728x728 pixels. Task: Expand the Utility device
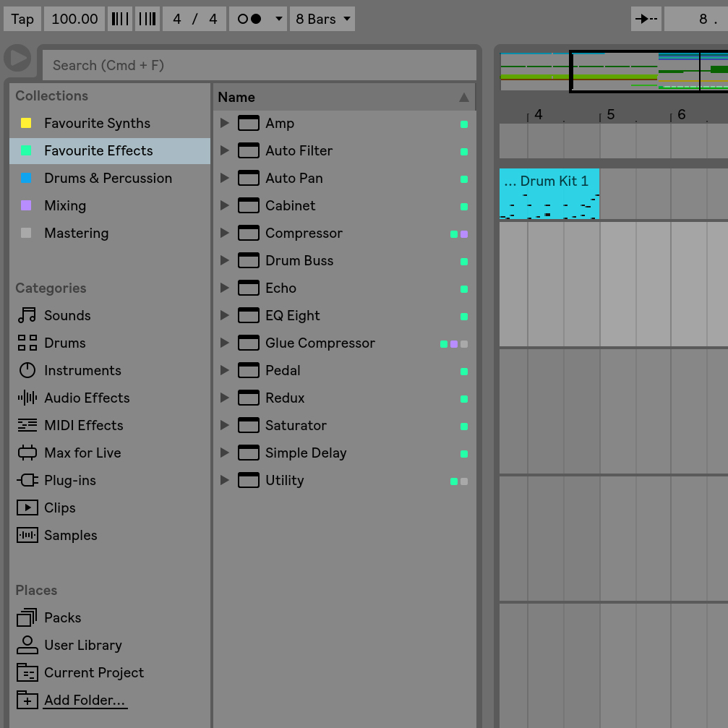point(224,480)
